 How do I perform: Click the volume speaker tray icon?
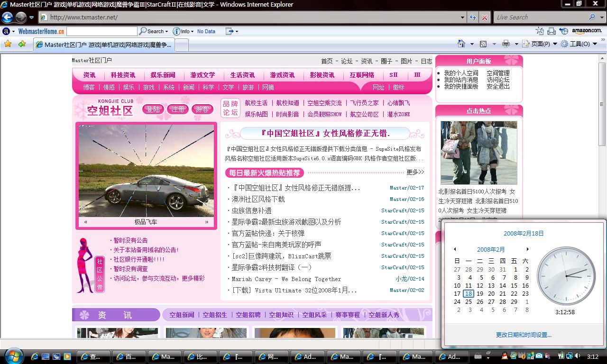click(x=577, y=356)
